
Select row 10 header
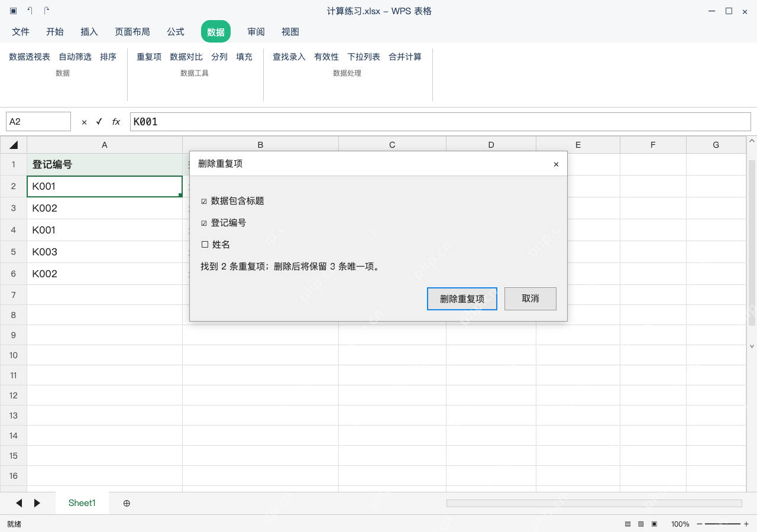click(14, 355)
